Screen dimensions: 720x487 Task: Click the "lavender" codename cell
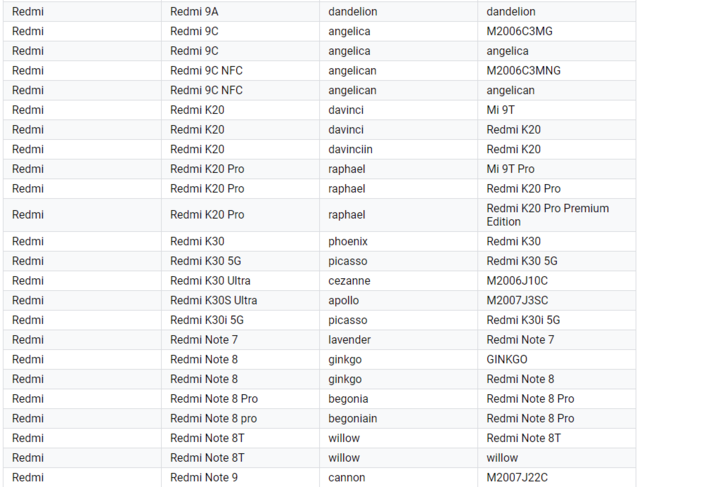point(349,340)
